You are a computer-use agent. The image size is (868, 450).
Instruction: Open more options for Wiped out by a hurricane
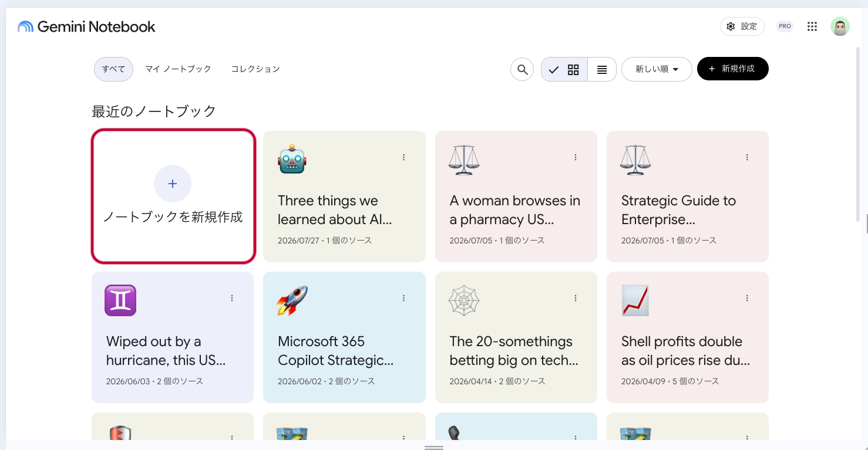(232, 298)
